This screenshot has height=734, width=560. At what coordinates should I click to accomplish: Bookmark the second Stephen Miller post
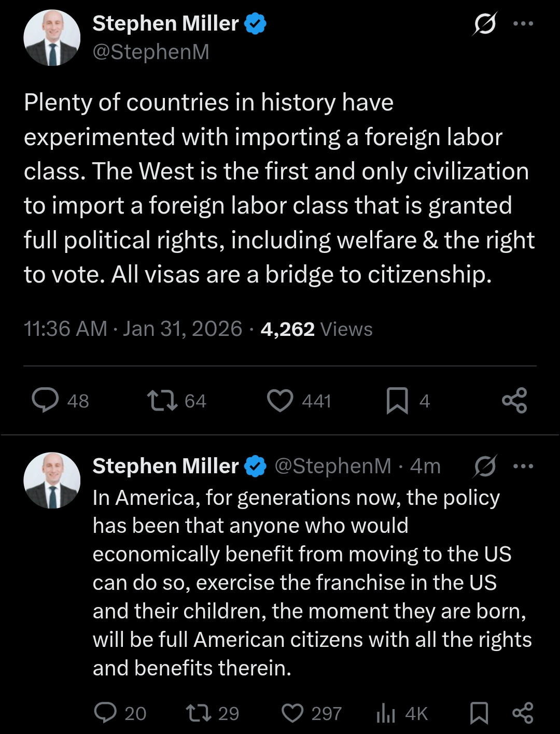479,713
